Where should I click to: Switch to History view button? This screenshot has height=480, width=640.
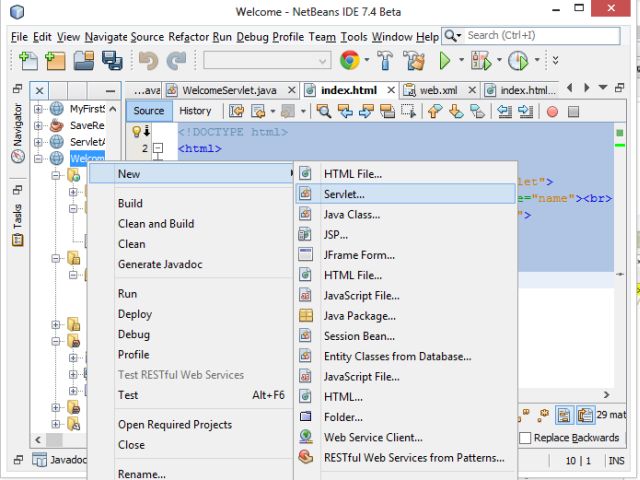195,111
